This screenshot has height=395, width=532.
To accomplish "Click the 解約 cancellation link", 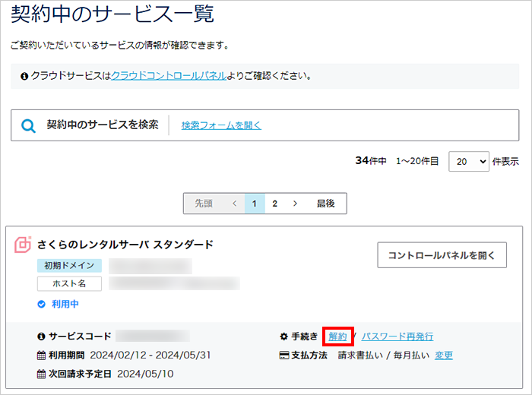I will click(x=337, y=337).
